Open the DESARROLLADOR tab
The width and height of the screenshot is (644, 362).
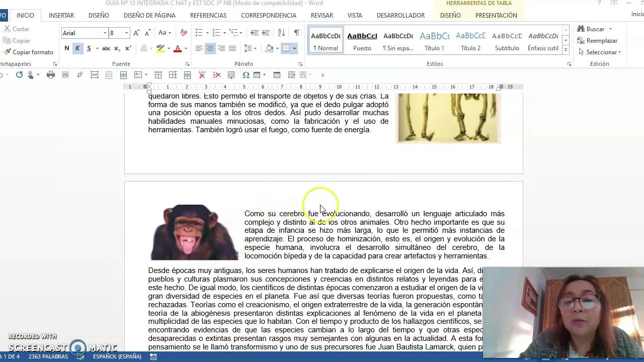click(400, 16)
